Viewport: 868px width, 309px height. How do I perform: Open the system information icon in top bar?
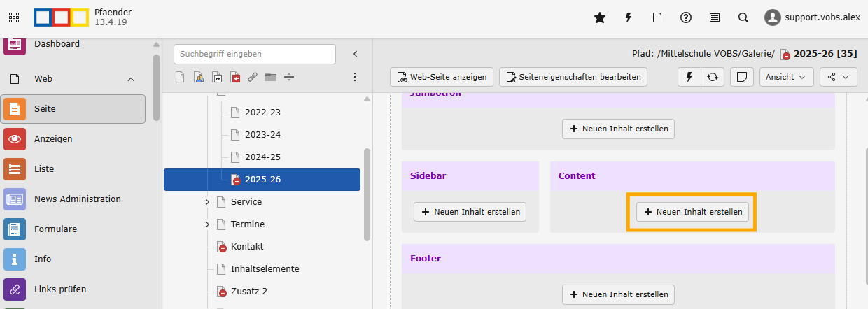coord(715,18)
